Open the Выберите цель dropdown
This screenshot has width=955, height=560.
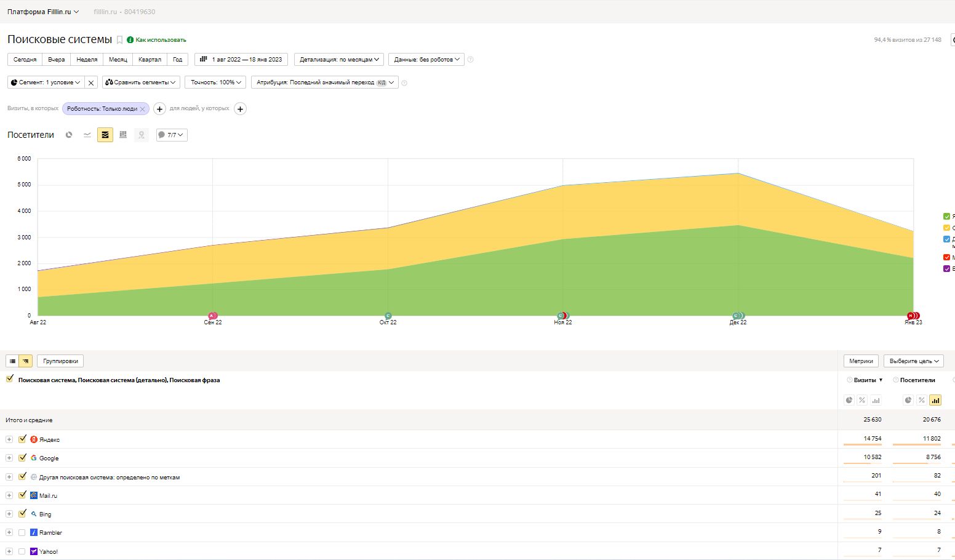914,361
